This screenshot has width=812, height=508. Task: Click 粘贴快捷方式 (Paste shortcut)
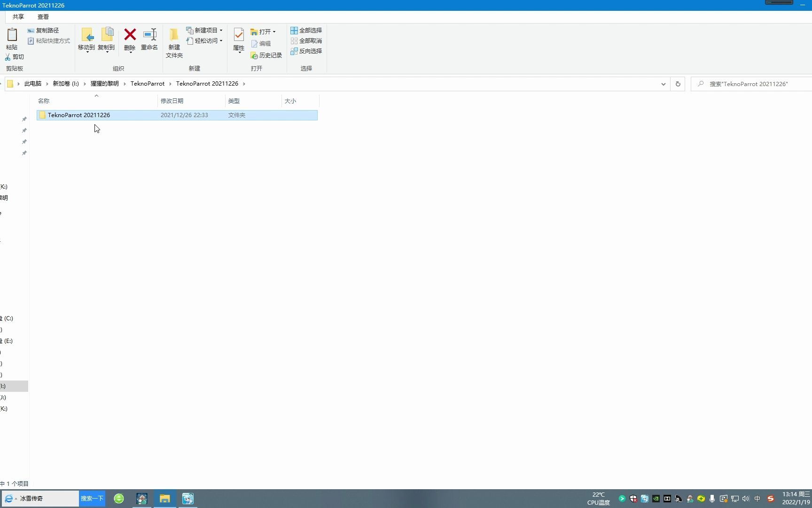click(49, 41)
